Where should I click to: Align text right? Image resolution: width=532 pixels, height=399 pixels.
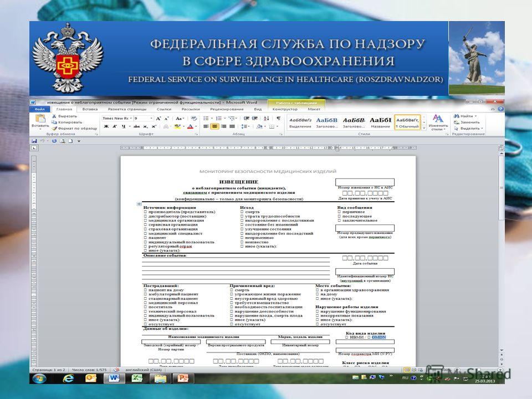pyautogui.click(x=223, y=126)
